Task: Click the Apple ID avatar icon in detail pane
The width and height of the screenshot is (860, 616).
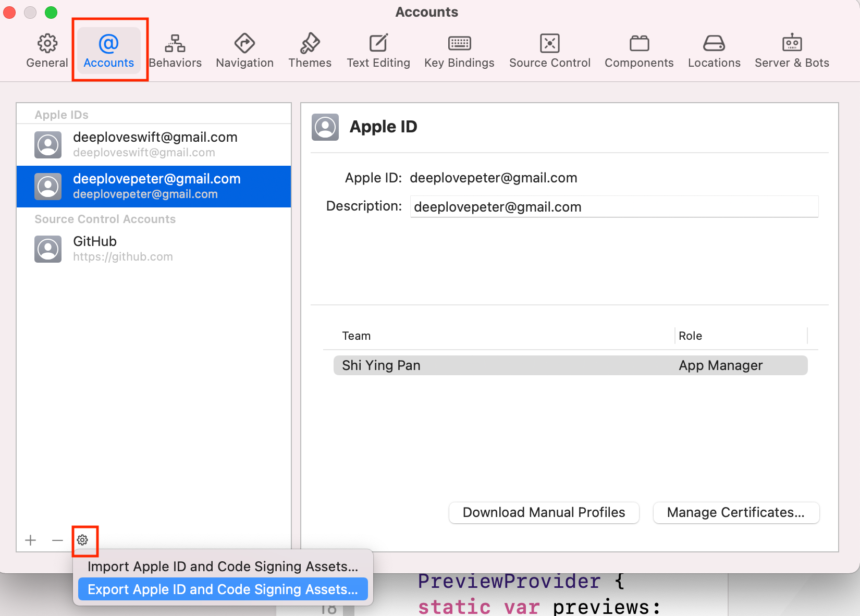Action: (325, 127)
